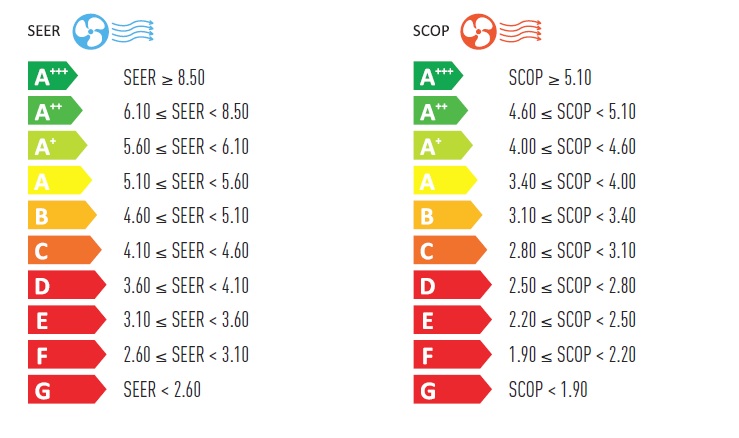Select "5.10 ≤ SEER < 5.60" row text
The image size is (739, 438).
pyautogui.click(x=186, y=181)
